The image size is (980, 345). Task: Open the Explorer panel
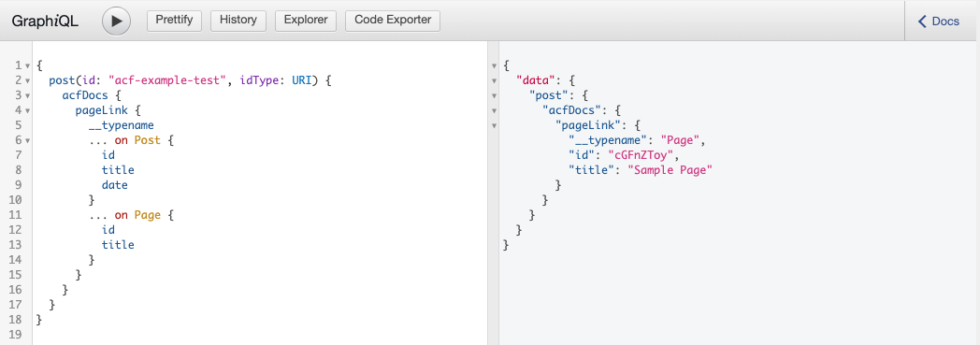pos(306,20)
